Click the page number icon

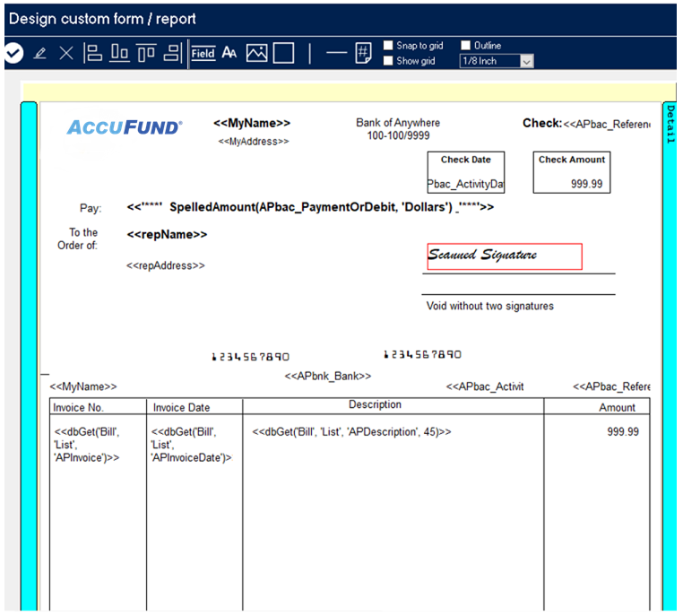363,54
